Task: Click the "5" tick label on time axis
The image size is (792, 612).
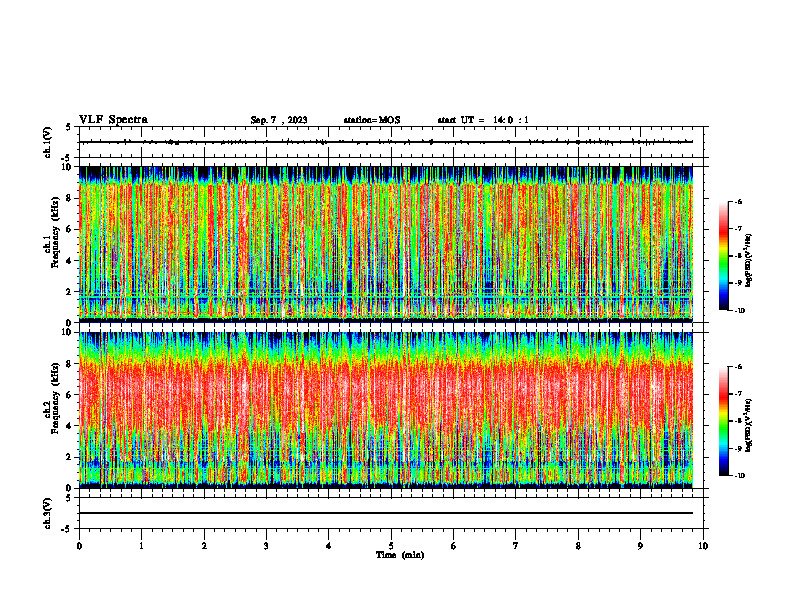Action: [x=391, y=546]
